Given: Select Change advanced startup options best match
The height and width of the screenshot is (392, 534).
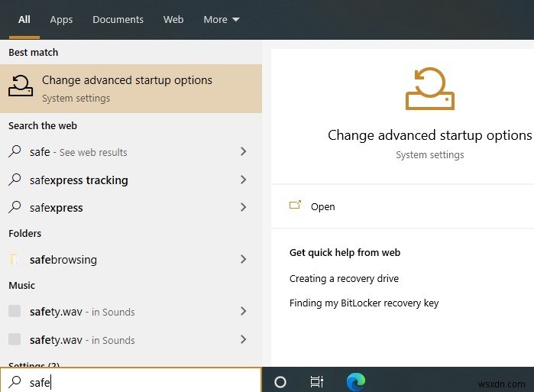Looking at the screenshot, I should coord(131,88).
